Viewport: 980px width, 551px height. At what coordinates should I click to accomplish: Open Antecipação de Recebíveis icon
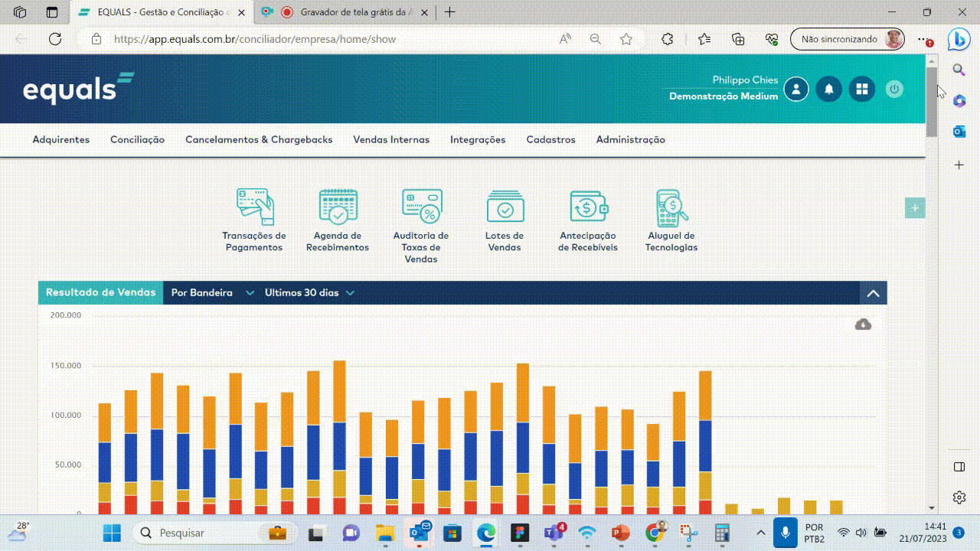coord(588,207)
